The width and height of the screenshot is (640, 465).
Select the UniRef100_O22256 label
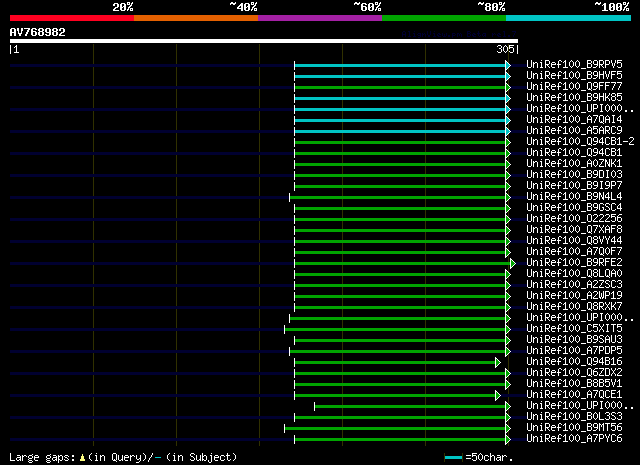(574, 219)
